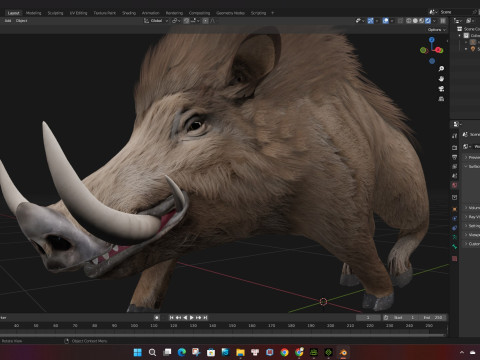Open the snapping options dropdown
The width and height of the screenshot is (480, 360).
tap(195, 21)
